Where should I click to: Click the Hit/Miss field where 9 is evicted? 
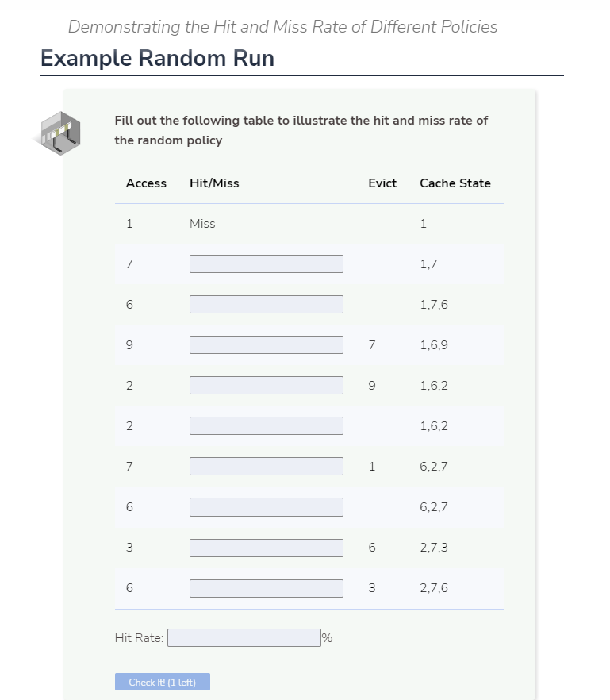[x=266, y=385]
